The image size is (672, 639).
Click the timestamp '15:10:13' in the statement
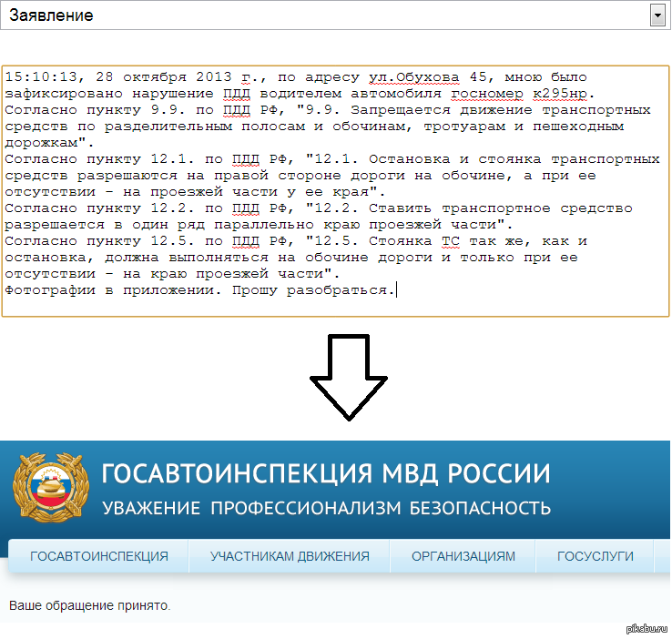click(42, 77)
